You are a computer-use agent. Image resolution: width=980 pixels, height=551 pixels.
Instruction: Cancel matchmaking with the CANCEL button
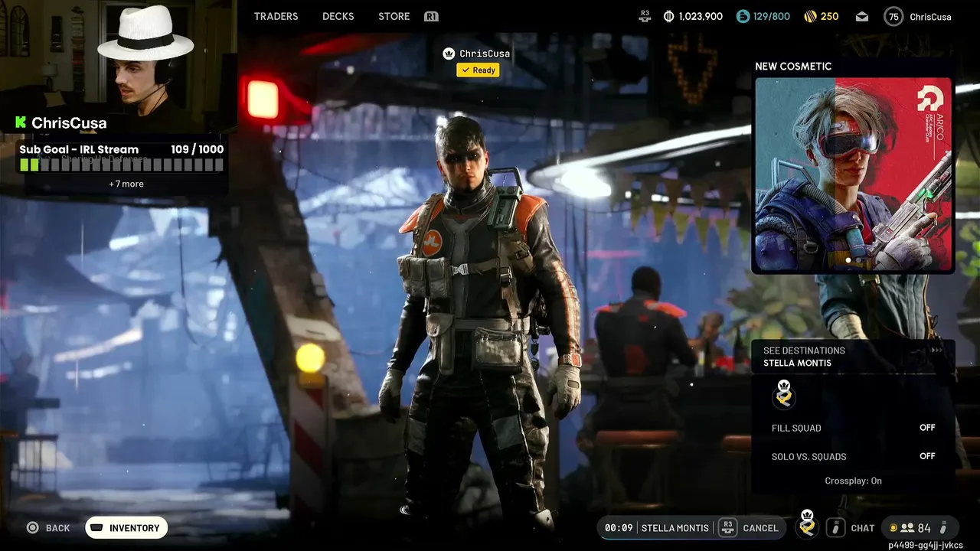760,528
